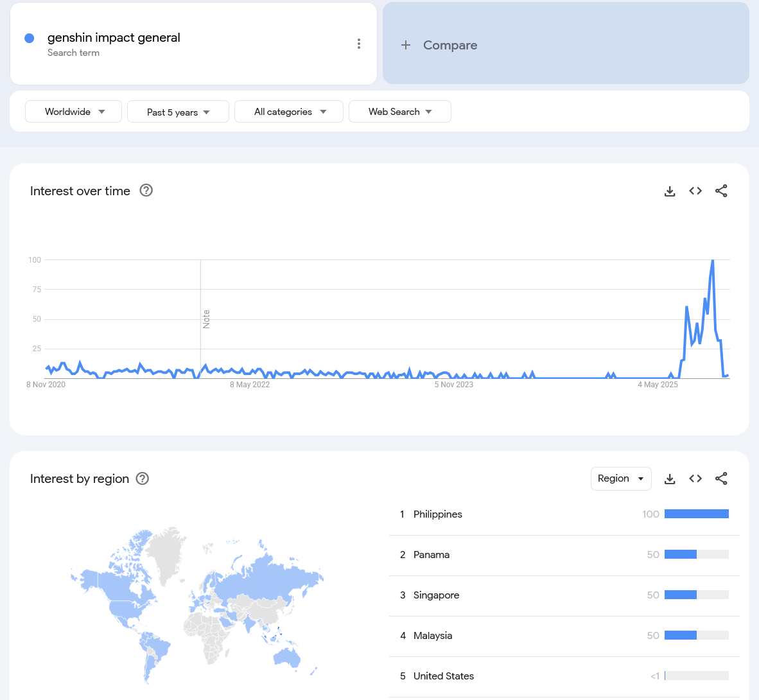Image resolution: width=759 pixels, height=700 pixels.
Task: Open Region resolution dropdown
Action: coord(621,479)
